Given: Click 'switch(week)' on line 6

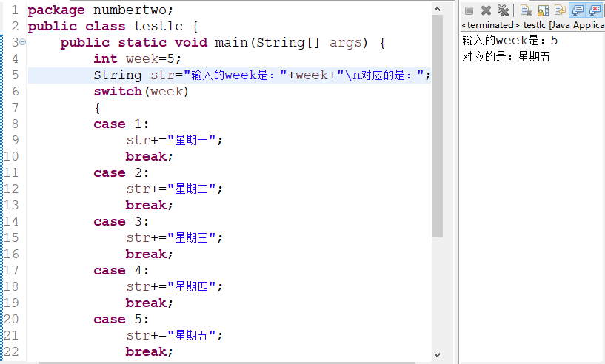Looking at the screenshot, I should (141, 92).
